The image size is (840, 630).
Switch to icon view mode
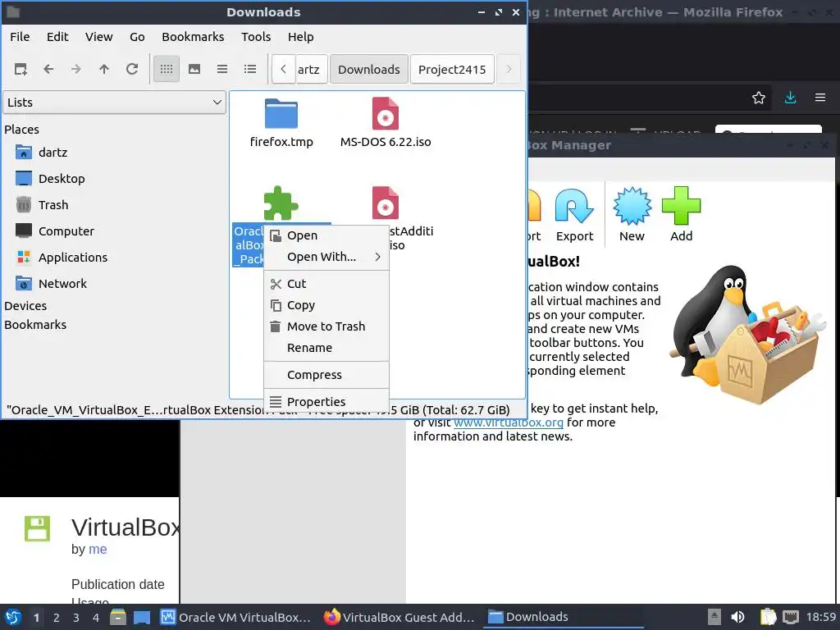point(167,69)
